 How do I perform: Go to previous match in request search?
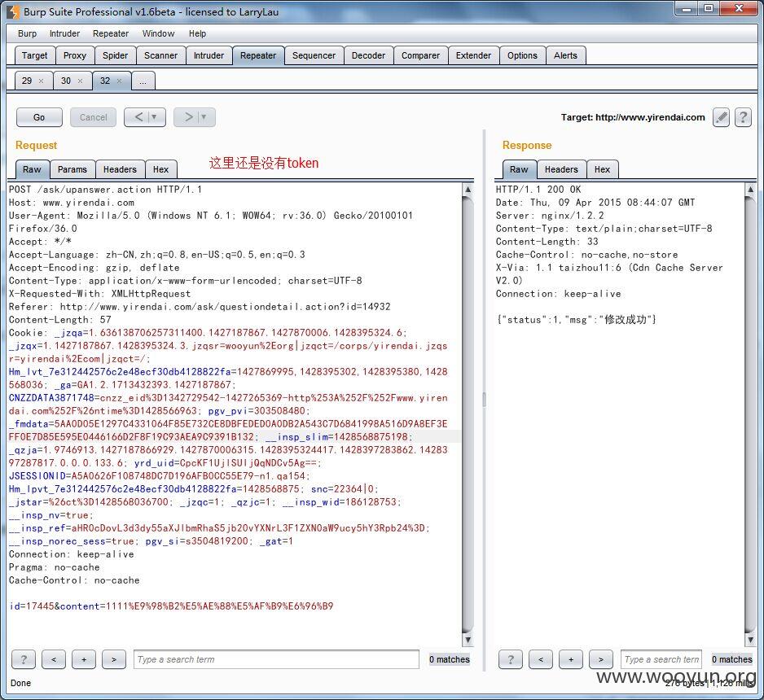[54, 659]
